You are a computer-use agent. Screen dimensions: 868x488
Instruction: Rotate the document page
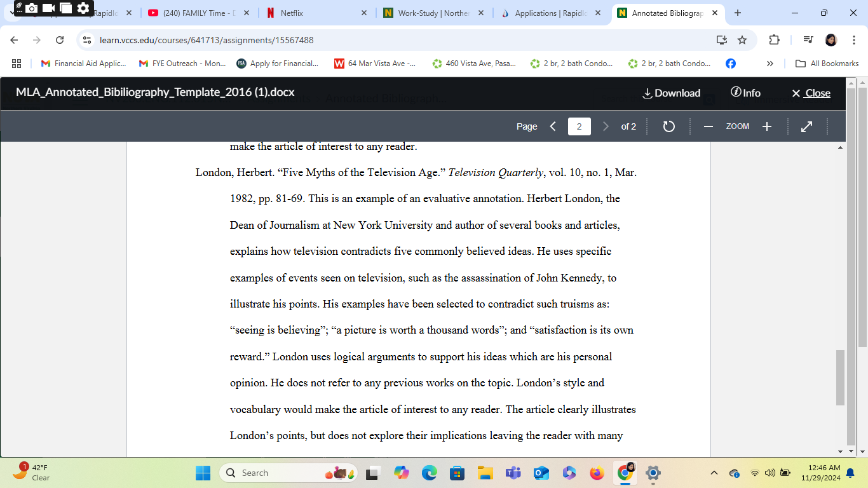pos(668,126)
